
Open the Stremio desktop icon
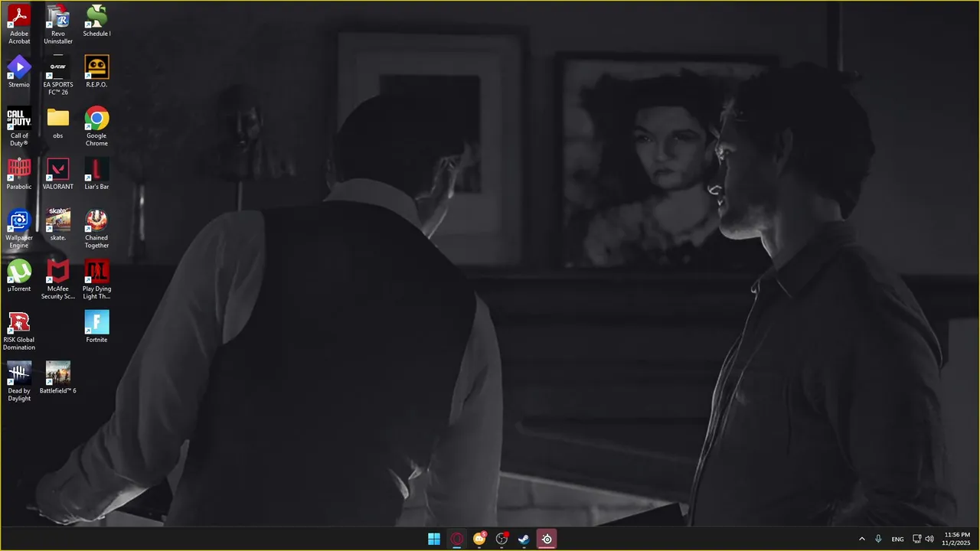click(x=19, y=72)
